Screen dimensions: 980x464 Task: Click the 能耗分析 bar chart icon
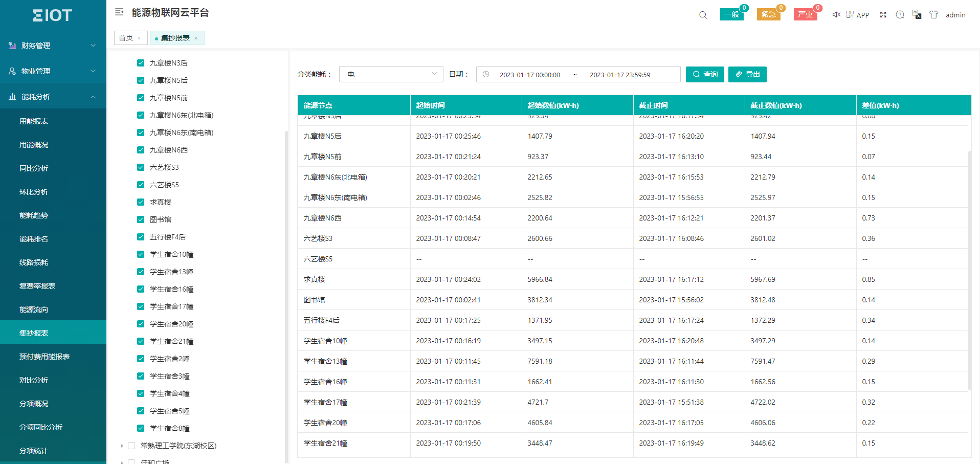tap(12, 97)
